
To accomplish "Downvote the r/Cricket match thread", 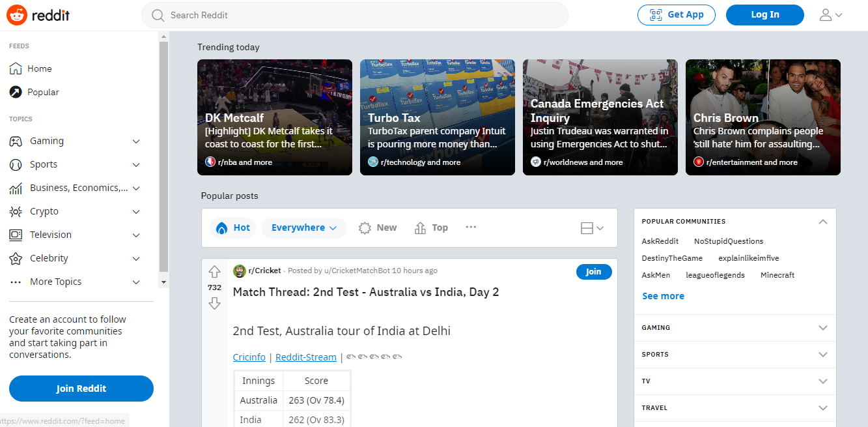I will (214, 303).
